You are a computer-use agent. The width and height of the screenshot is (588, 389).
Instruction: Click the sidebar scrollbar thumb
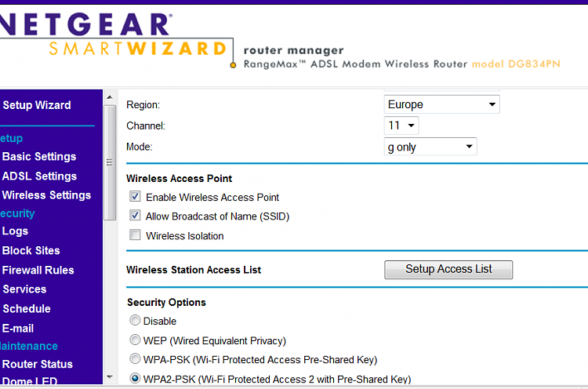coord(110,162)
